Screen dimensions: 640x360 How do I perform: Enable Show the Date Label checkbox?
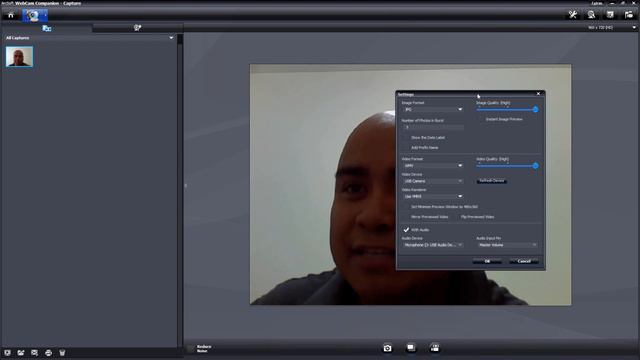pos(406,138)
